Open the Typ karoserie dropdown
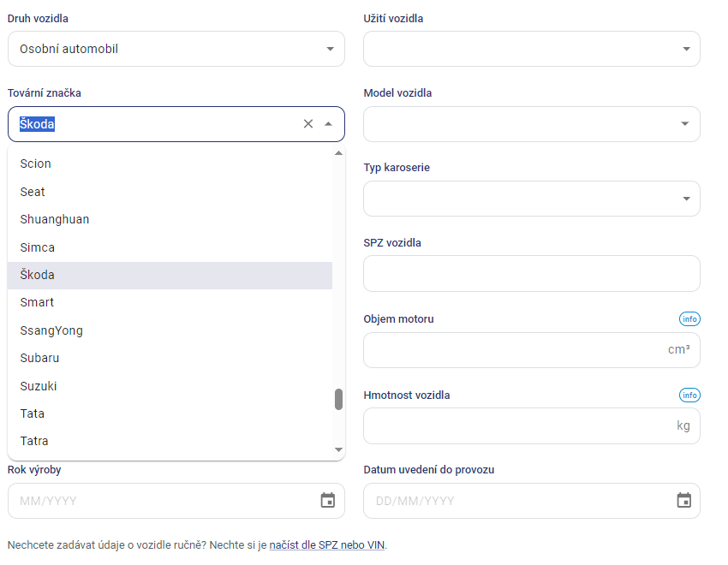728x565 pixels. pos(532,199)
